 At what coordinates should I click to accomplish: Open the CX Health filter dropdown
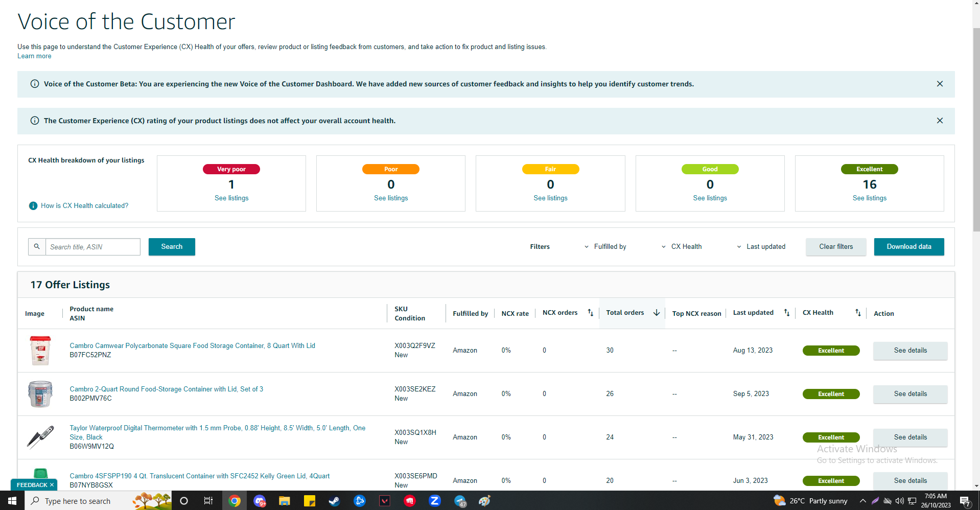682,246
